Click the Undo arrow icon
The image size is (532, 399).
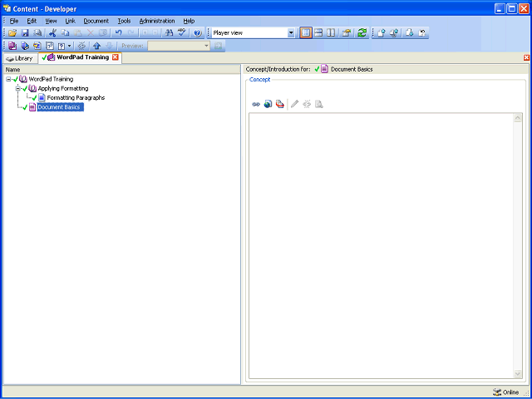[x=118, y=33]
